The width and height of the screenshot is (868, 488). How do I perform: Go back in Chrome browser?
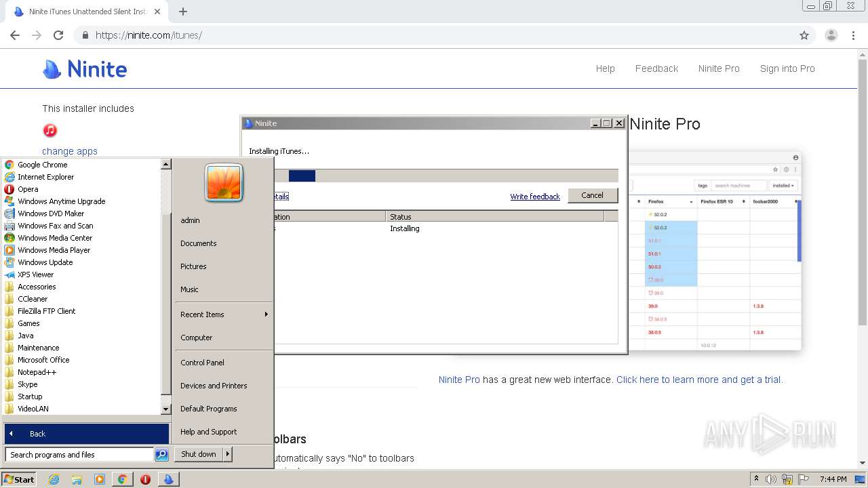click(x=15, y=35)
